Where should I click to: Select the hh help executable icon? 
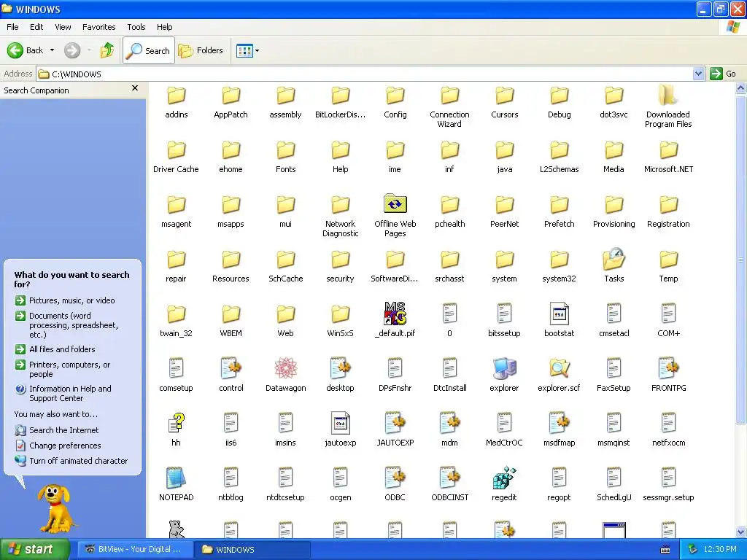coord(176,423)
